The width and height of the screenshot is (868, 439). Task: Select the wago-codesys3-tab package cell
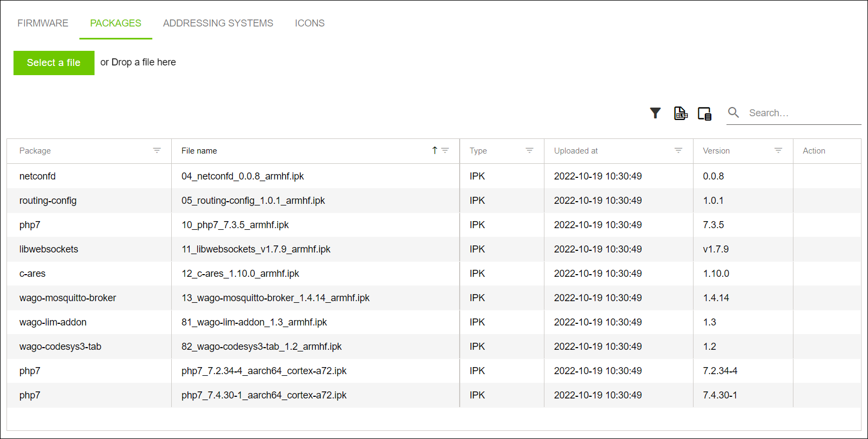pos(89,347)
